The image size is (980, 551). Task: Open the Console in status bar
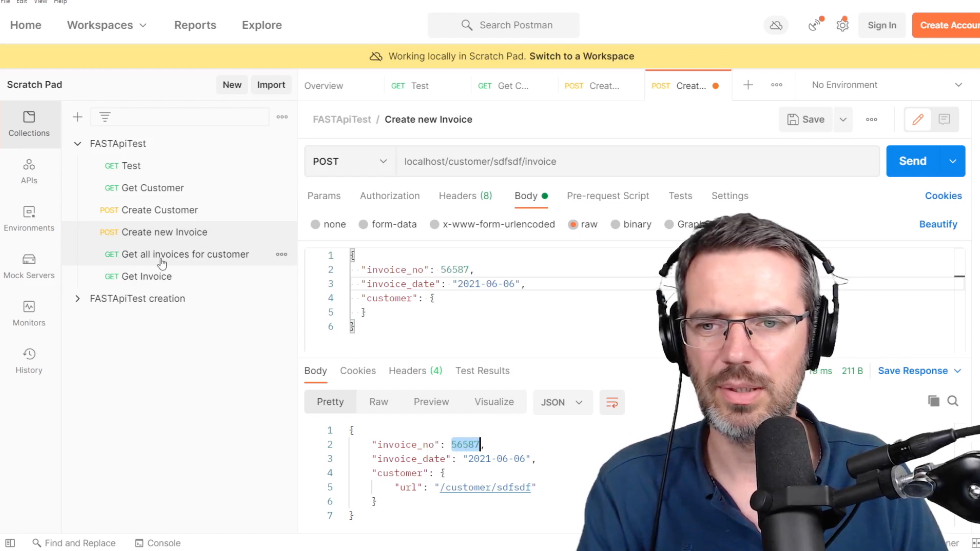(x=158, y=543)
